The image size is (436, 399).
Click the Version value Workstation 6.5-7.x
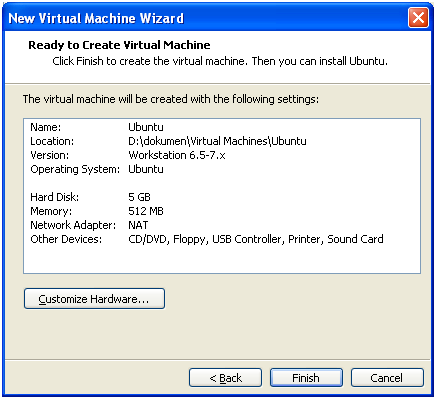(x=177, y=155)
